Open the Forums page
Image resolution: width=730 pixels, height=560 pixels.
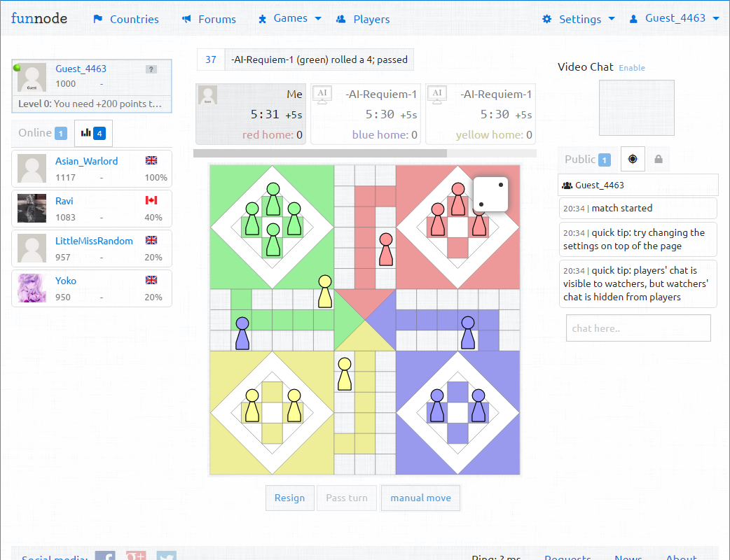217,19
